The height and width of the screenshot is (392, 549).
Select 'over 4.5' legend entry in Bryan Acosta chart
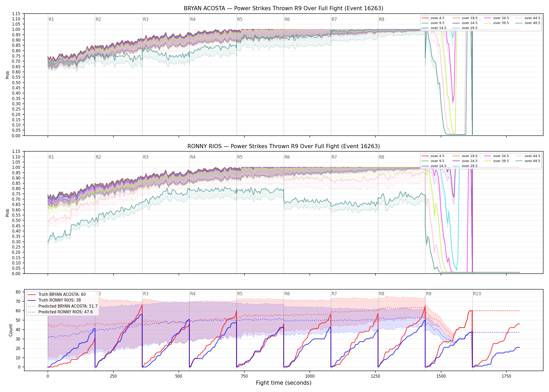[433, 18]
